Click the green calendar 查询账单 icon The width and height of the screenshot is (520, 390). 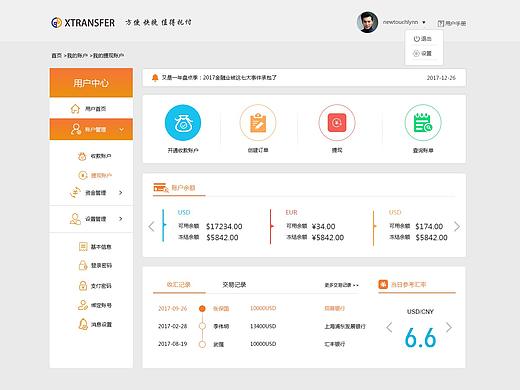(423, 123)
